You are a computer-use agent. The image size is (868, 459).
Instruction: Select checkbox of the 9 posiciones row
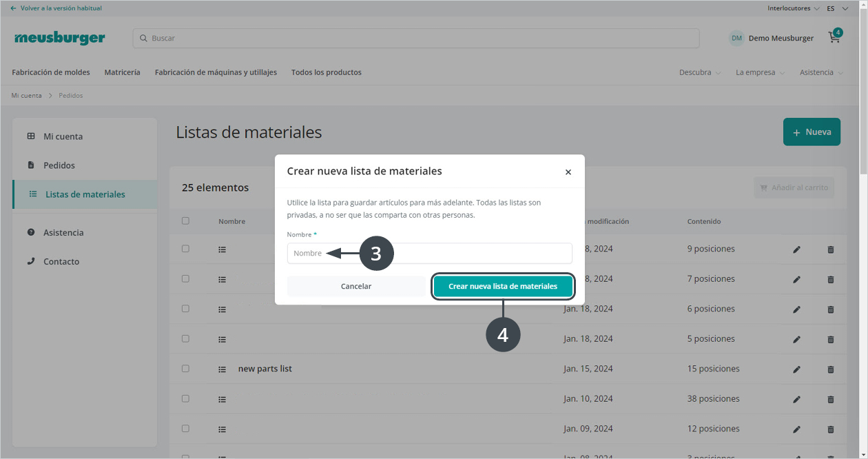(x=185, y=249)
